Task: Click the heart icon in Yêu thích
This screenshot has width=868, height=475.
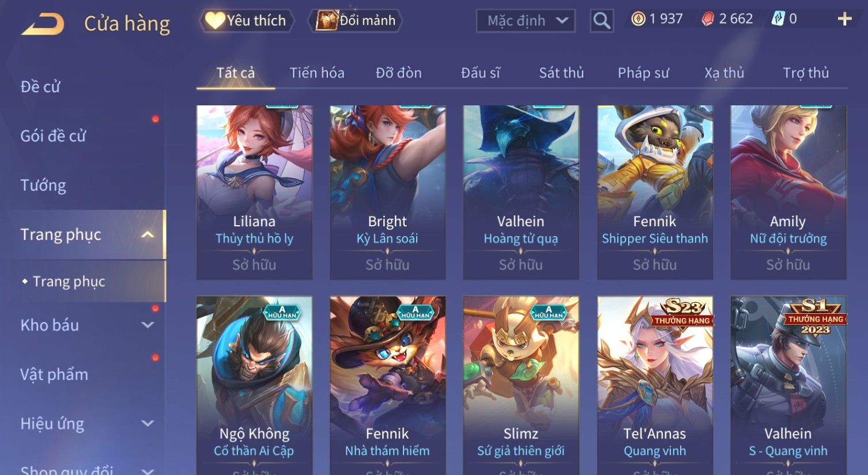Action: (x=215, y=20)
